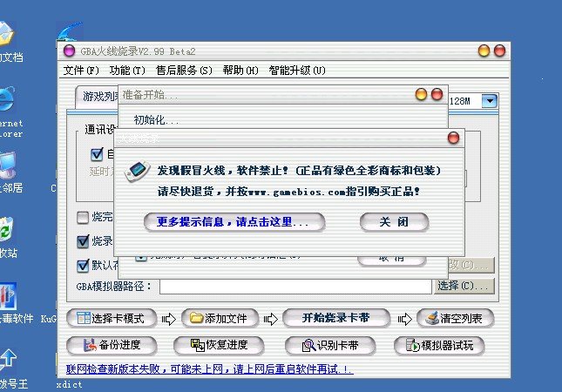The image size is (562, 392).
Task: Click red close orb of warning dialog
Action: pos(453,138)
